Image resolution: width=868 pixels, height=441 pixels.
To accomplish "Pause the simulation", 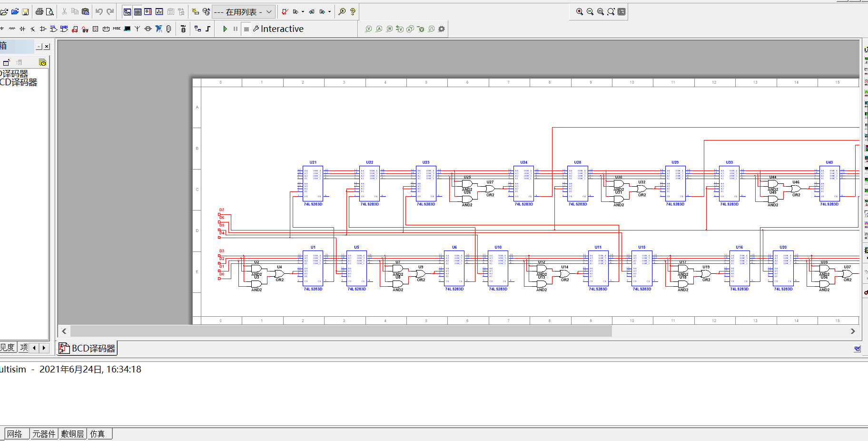I will point(236,29).
